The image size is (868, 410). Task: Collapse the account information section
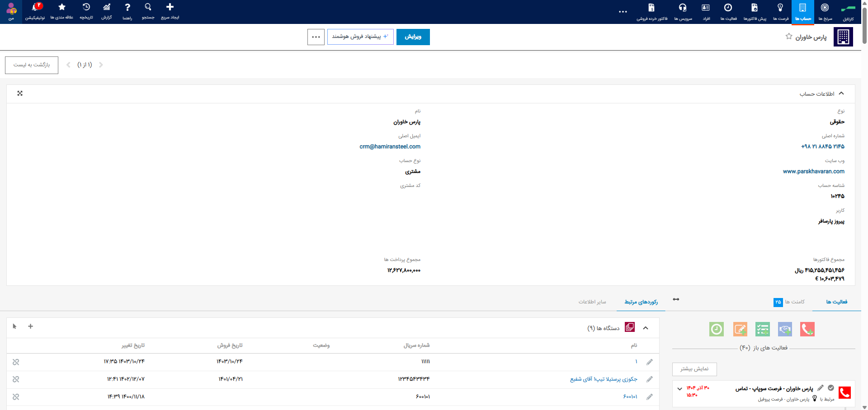pos(841,93)
